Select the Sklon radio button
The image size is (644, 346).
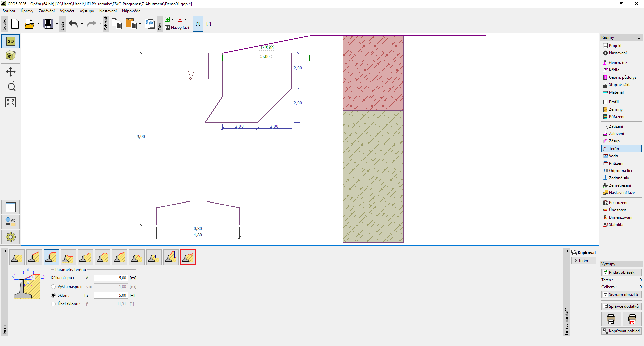[x=53, y=295]
